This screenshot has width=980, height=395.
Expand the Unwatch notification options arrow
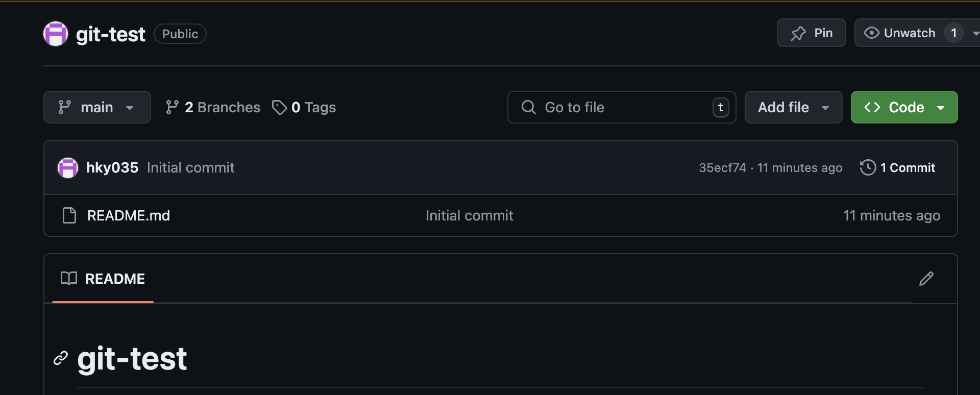(975, 33)
